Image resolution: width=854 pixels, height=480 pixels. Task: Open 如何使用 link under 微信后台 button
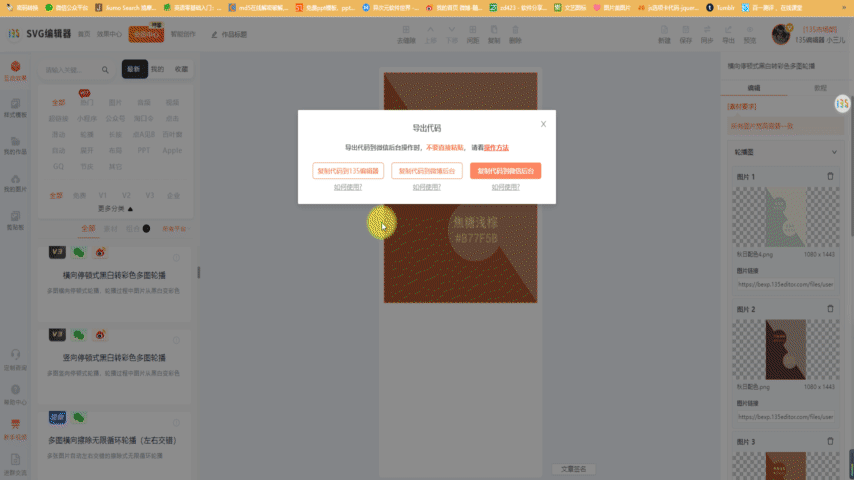[x=505, y=187]
